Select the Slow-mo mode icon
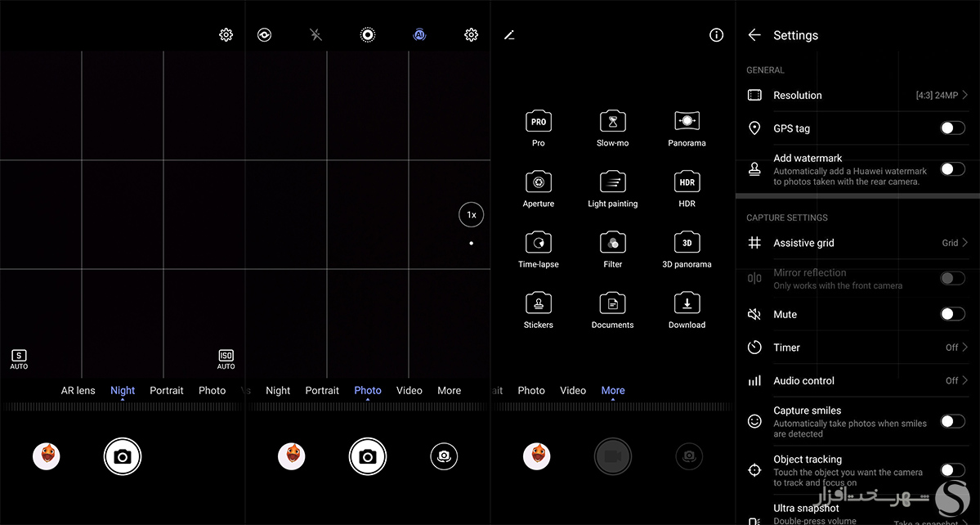The width and height of the screenshot is (980, 525). 612,123
